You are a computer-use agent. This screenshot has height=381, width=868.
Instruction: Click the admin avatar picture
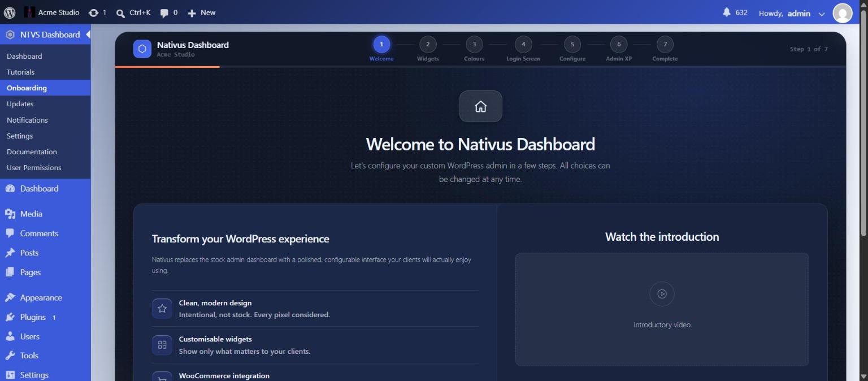[x=842, y=13]
